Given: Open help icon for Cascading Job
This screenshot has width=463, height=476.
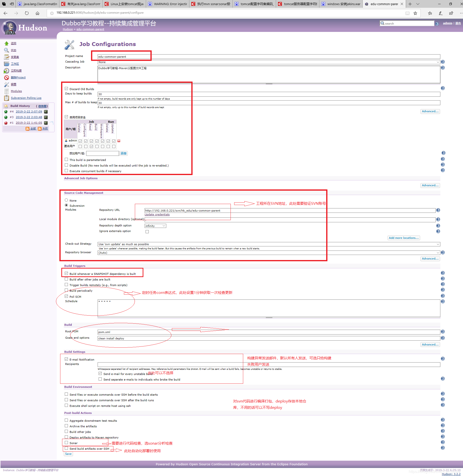Looking at the screenshot, I should pyautogui.click(x=443, y=62).
